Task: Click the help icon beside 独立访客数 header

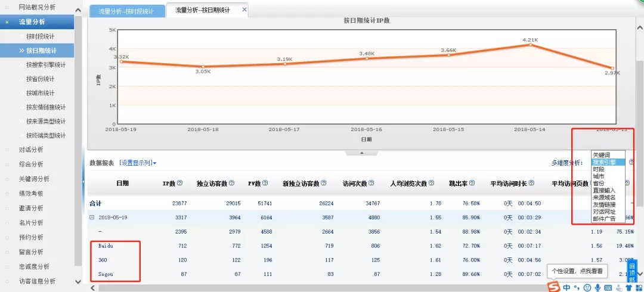Action: click(231, 183)
